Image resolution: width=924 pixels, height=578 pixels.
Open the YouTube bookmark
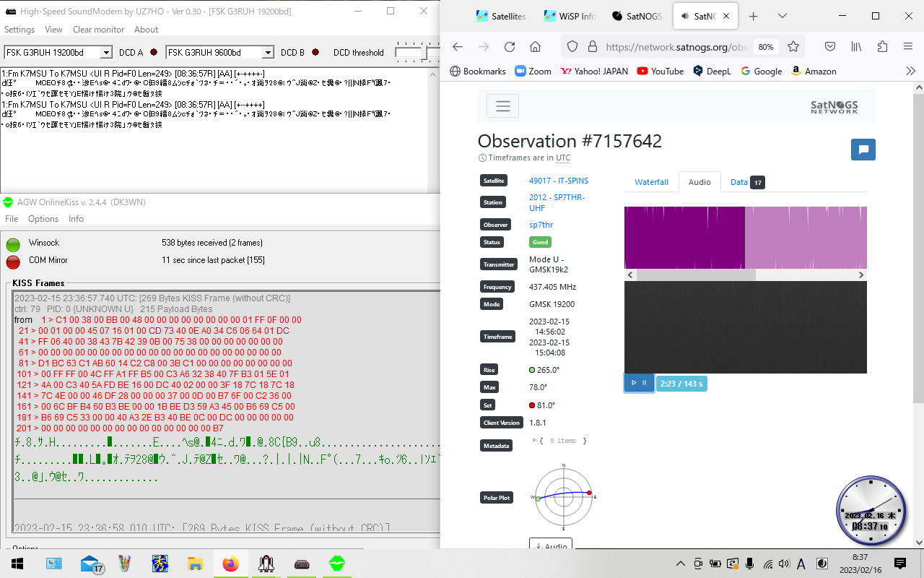[660, 71]
